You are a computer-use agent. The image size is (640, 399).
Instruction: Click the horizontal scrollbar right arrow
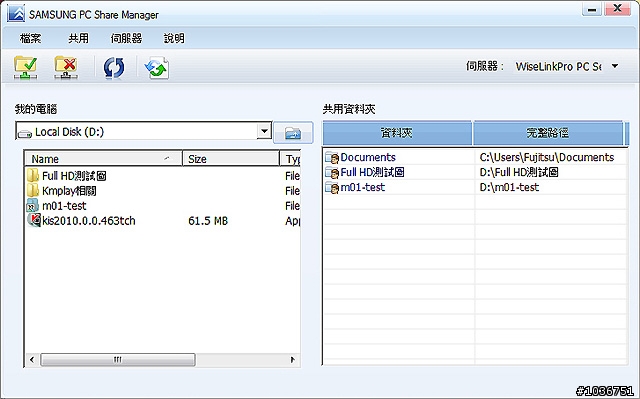(x=293, y=360)
